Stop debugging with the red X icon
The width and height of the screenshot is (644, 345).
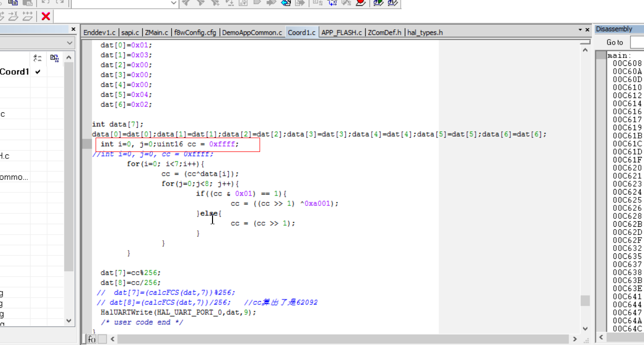[x=46, y=16]
